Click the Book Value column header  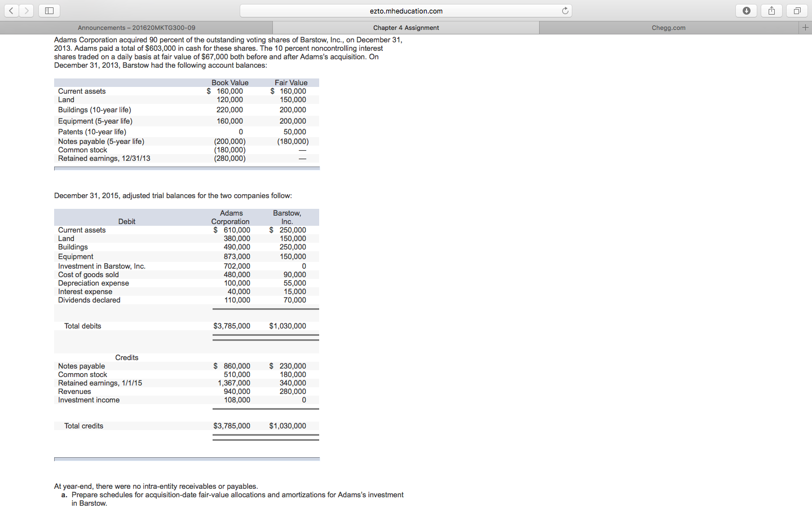pos(230,82)
